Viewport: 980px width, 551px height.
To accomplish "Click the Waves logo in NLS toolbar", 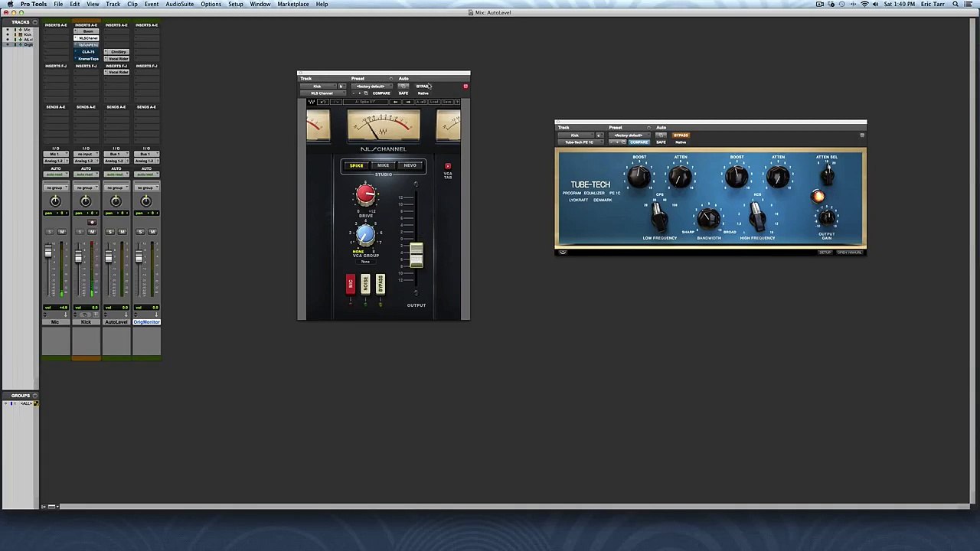I will coord(312,102).
